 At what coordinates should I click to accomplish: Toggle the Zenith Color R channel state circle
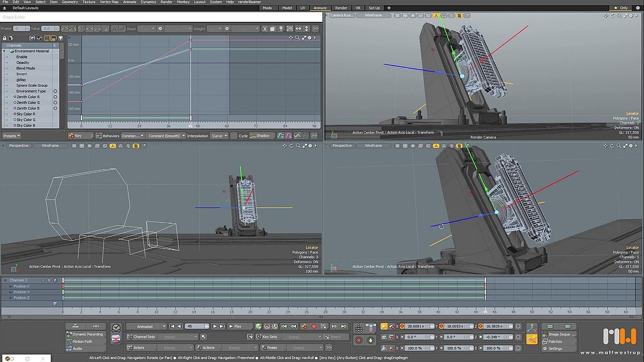point(55,97)
